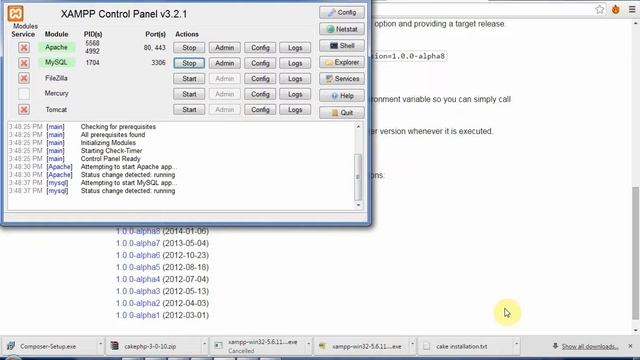Viewport: 640px width, 360px height.
Task: View Logs for FileZilla
Action: click(x=295, y=79)
